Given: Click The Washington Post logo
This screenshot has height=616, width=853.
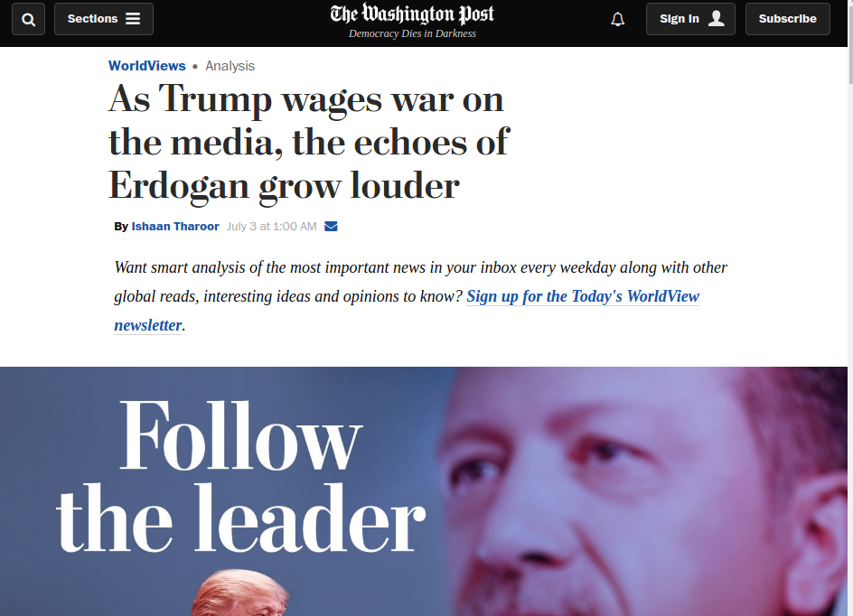Looking at the screenshot, I should pos(412,14).
